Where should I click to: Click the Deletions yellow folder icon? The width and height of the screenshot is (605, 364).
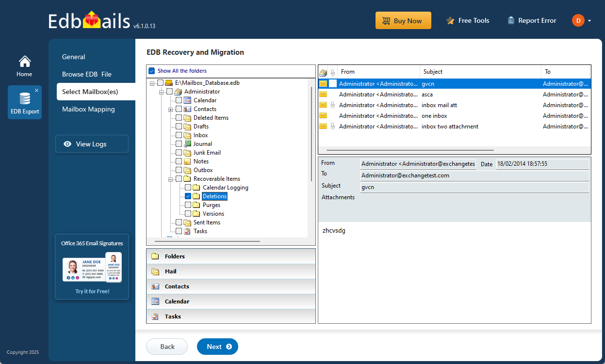coord(196,196)
